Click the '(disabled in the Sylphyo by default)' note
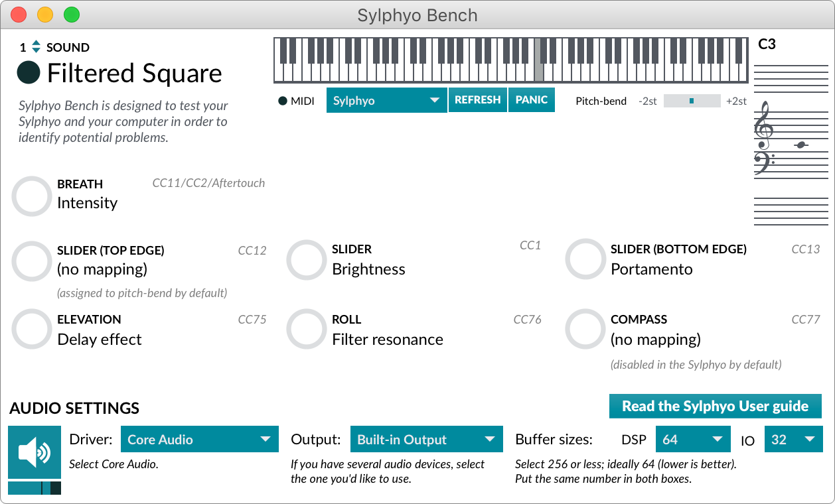The width and height of the screenshot is (835, 504). tap(696, 365)
